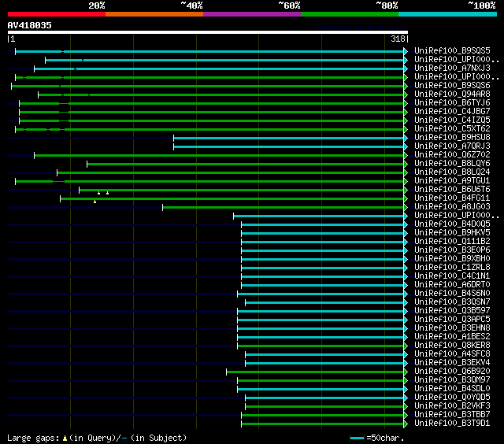Click the arrowhead ending the Q8KER8 alignment bar
This screenshot has width=504, height=444.
[406, 346]
